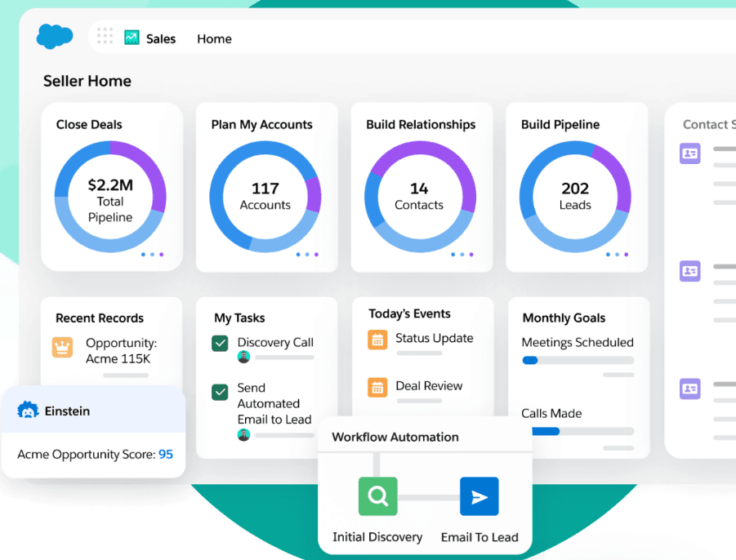Open the Discovery Call task

[x=275, y=342]
